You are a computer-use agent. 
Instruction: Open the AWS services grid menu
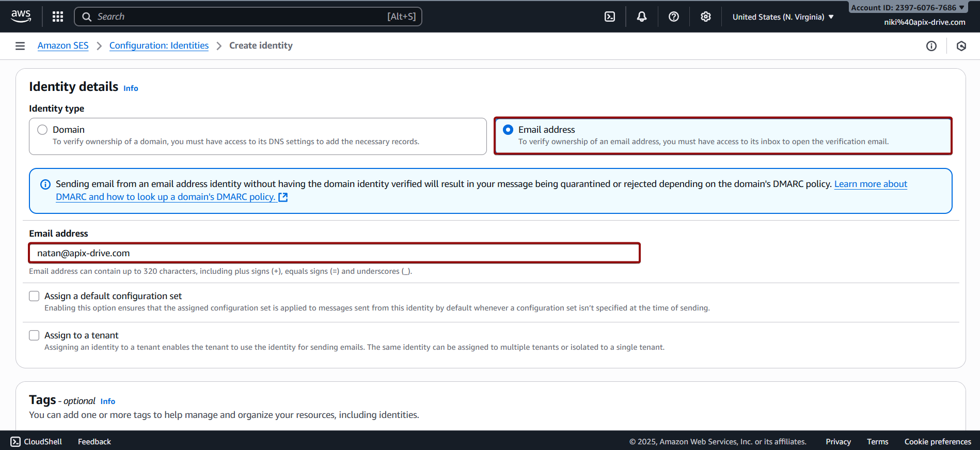[x=58, y=17]
